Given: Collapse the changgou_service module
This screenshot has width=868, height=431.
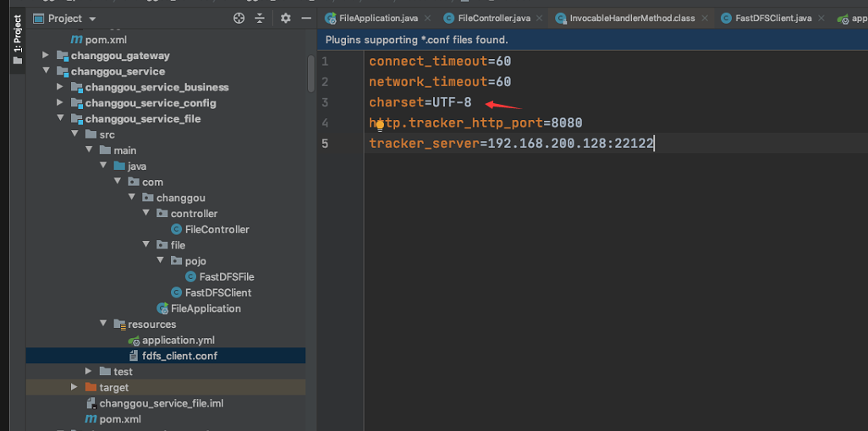Looking at the screenshot, I should (46, 71).
